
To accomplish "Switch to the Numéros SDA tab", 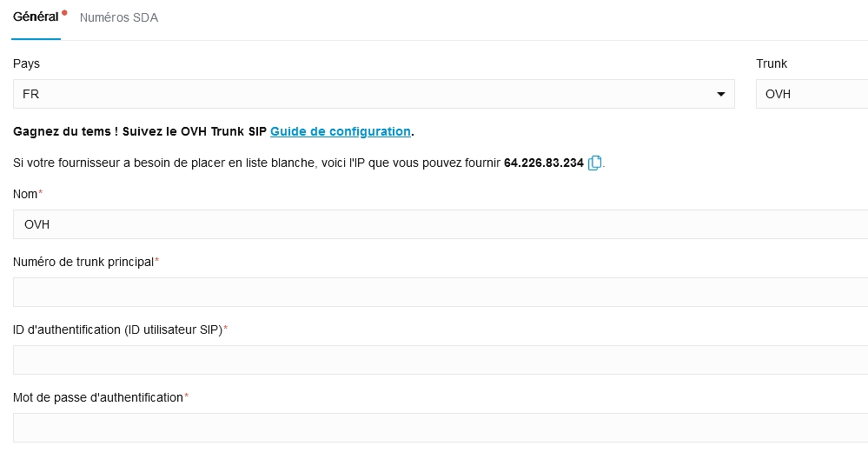I will (x=118, y=17).
